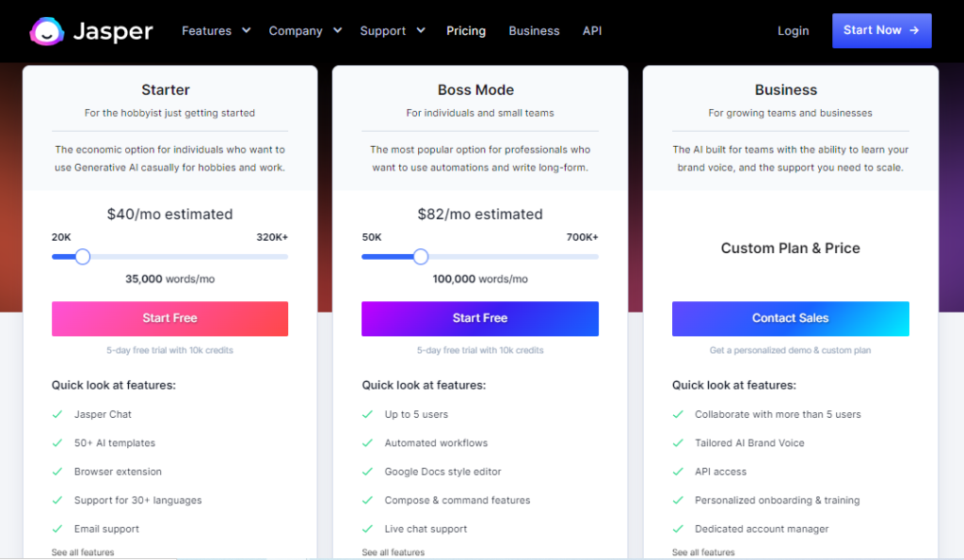The height and width of the screenshot is (560, 964).
Task: Open See all features under Starter
Action: coord(83,552)
